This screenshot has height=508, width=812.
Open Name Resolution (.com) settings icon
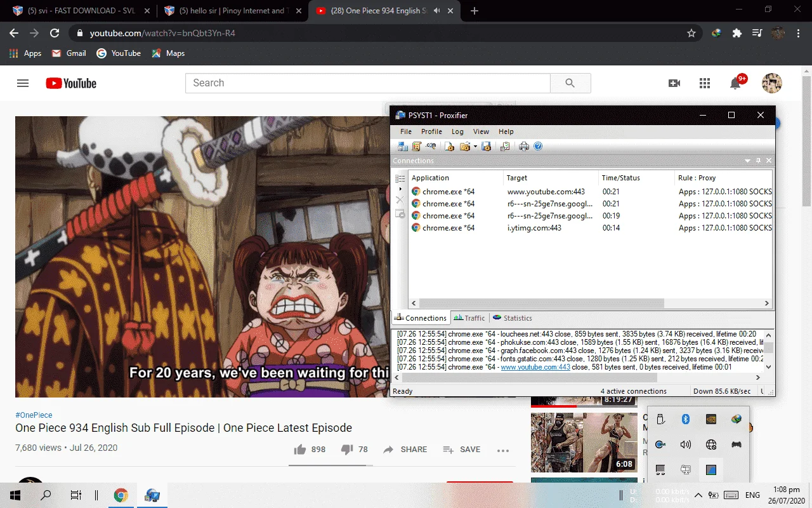pyautogui.click(x=431, y=147)
